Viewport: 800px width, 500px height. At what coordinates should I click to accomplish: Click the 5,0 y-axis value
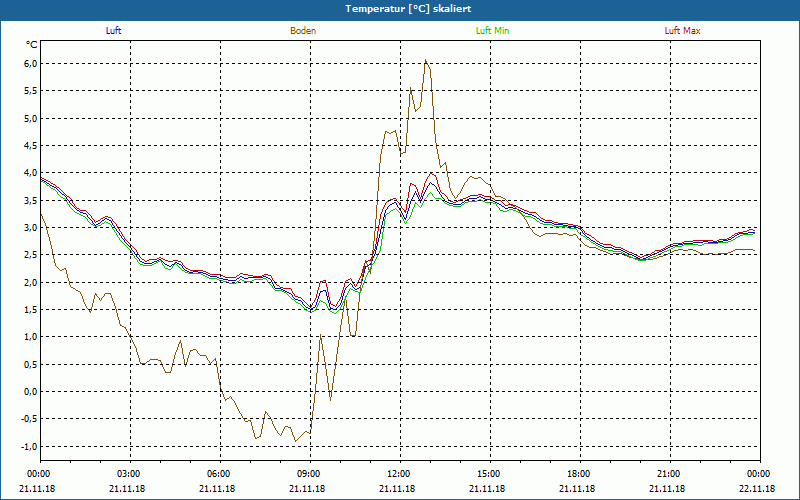point(31,118)
